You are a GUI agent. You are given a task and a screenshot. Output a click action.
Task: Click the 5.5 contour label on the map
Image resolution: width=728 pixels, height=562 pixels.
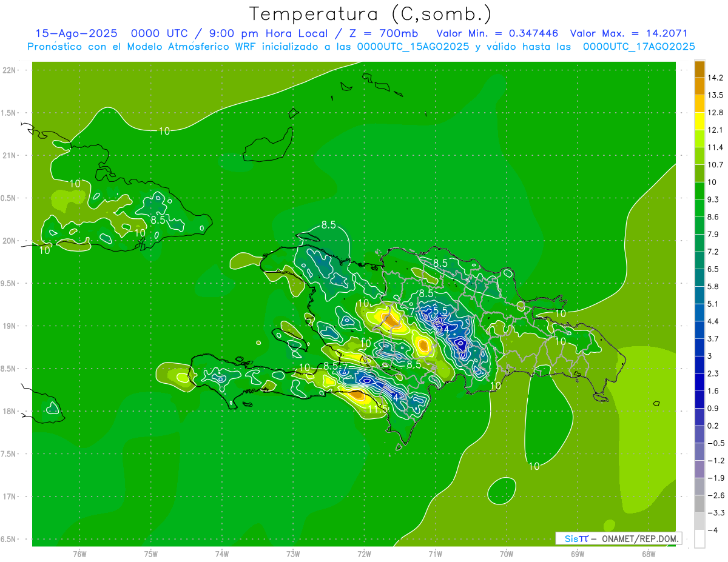pos(440,310)
